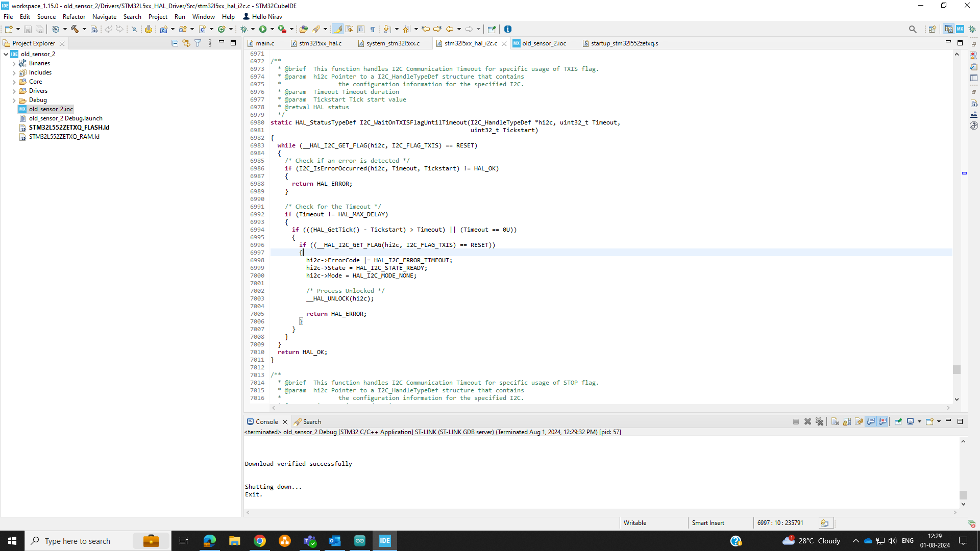The height and width of the screenshot is (551, 980).
Task: Build the project using the hammer icon
Action: tap(74, 29)
